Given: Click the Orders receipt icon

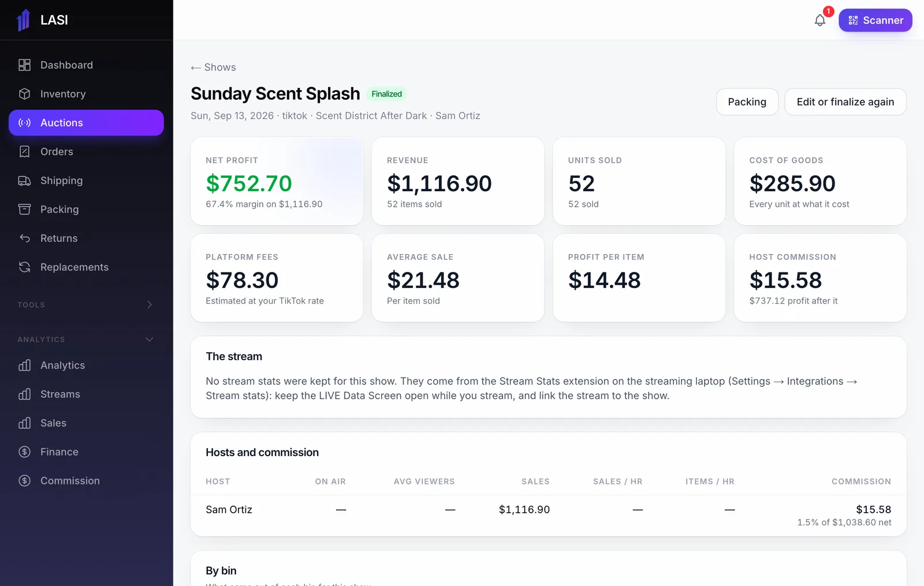Looking at the screenshot, I should 24,152.
